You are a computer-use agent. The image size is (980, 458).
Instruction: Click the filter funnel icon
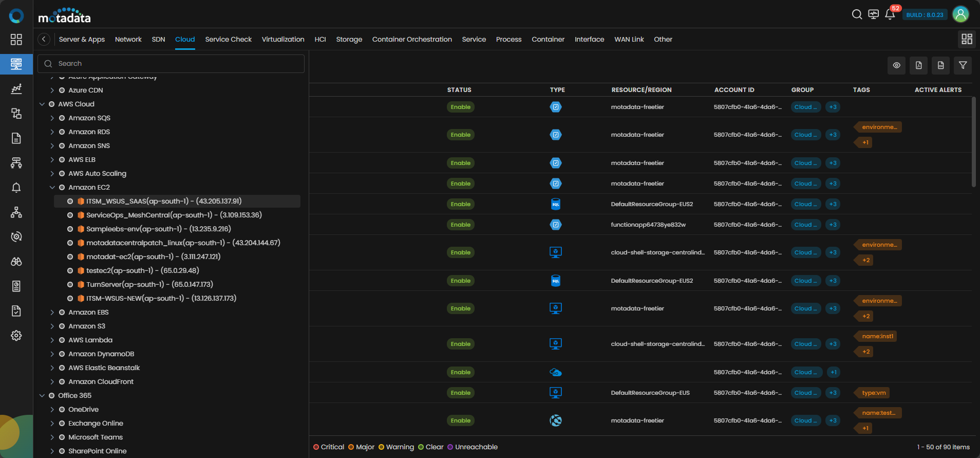[963, 65]
